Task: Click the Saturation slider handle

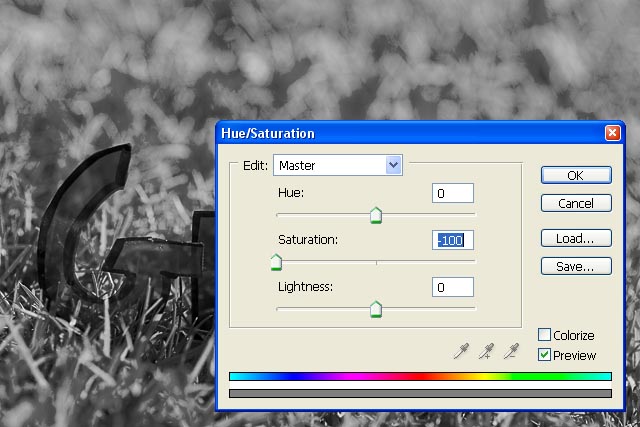Action: pyautogui.click(x=276, y=262)
